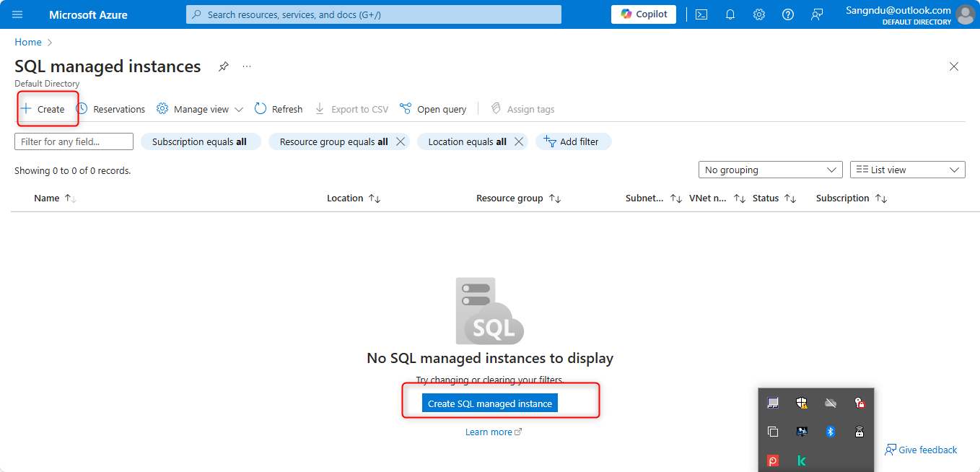Sort by the Subscription column
Image resolution: width=980 pixels, height=472 pixels.
(x=851, y=198)
